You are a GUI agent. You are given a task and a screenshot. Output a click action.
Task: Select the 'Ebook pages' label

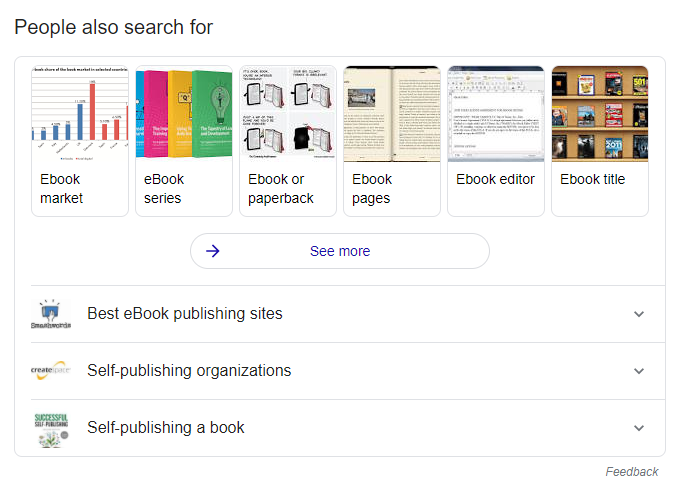tap(372, 189)
